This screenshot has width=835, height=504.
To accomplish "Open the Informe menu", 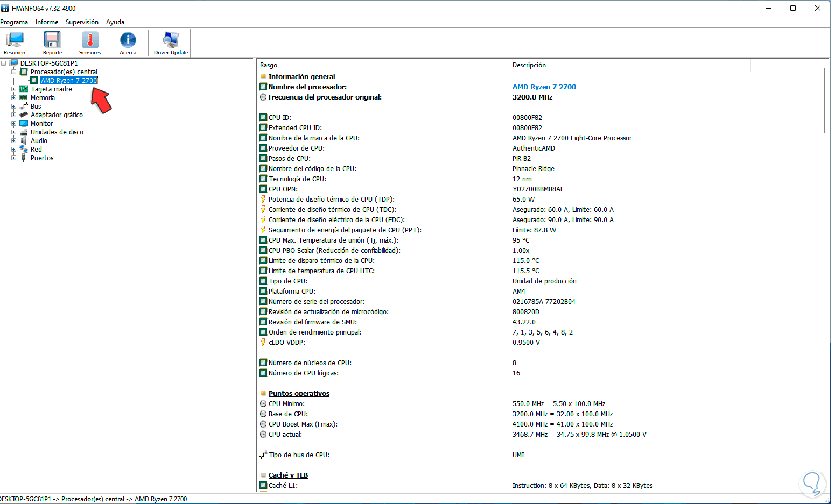I will coord(47,22).
